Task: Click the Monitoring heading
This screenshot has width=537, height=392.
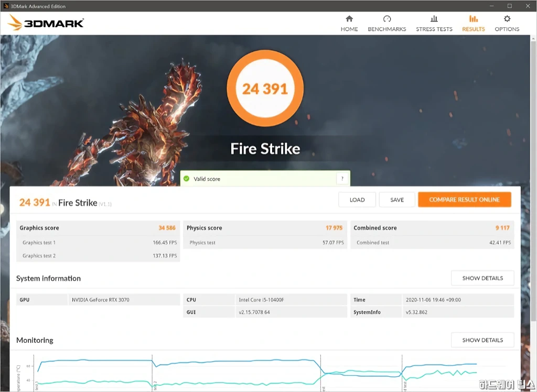Action: [35, 340]
